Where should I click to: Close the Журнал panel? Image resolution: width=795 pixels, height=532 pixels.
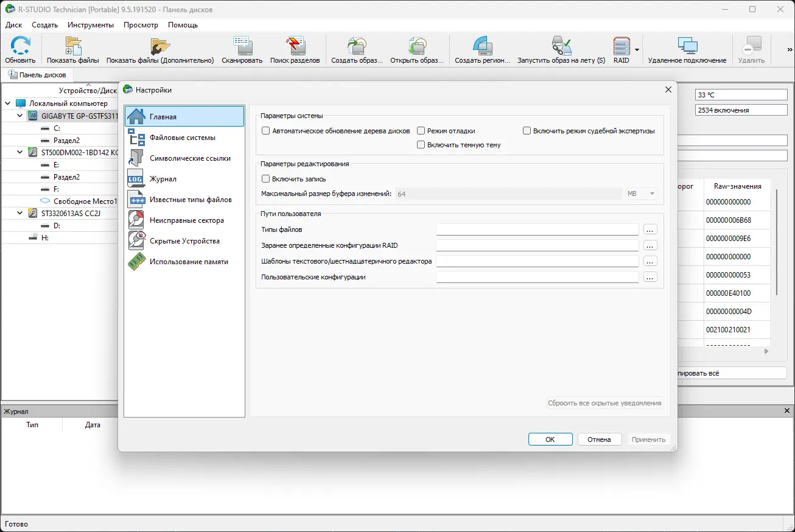click(787, 411)
